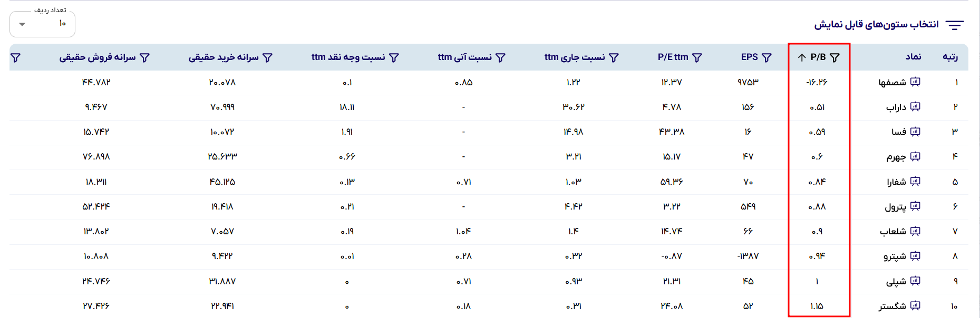Screen dimensions: 980x318
Task: Open filter for P/E ttm column
Action: tap(697, 57)
